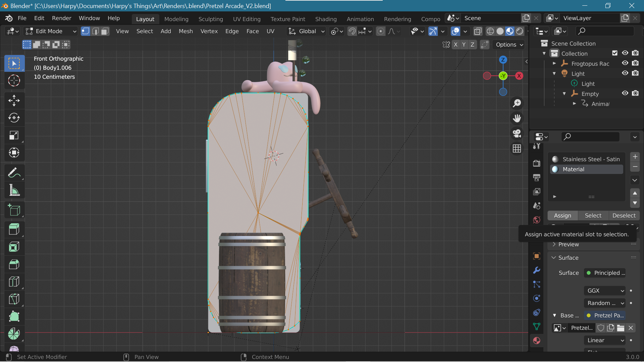Select the Stainless Steel - Satin material
Viewport: 644px width, 362px height.
pyautogui.click(x=587, y=159)
